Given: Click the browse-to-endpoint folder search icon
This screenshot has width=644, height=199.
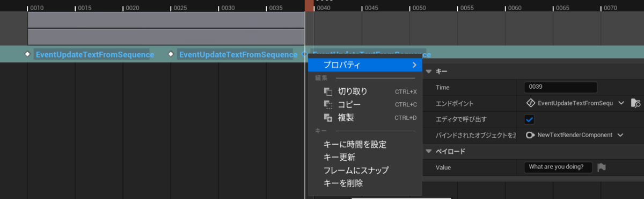Looking at the screenshot, I should pyautogui.click(x=636, y=103).
